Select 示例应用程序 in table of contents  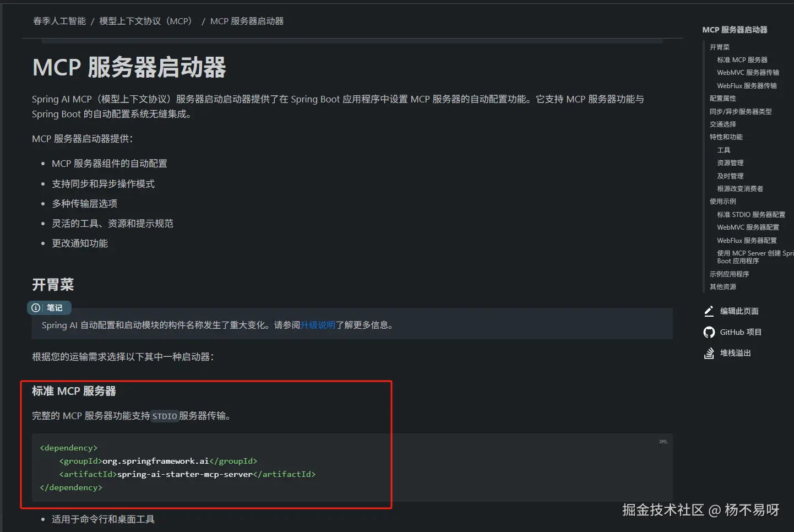[729, 274]
